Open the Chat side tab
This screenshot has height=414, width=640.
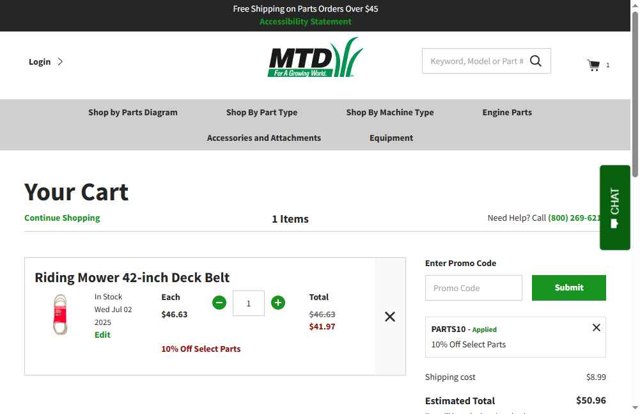click(615, 207)
